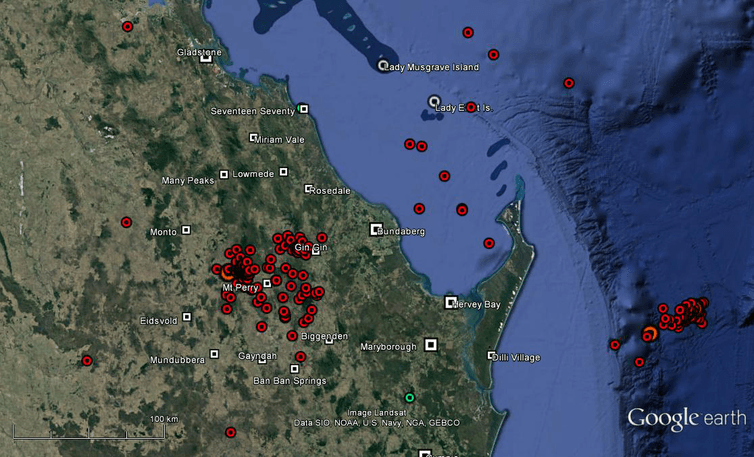Click the Rosedale town label
The image size is (754, 457).
[332, 190]
